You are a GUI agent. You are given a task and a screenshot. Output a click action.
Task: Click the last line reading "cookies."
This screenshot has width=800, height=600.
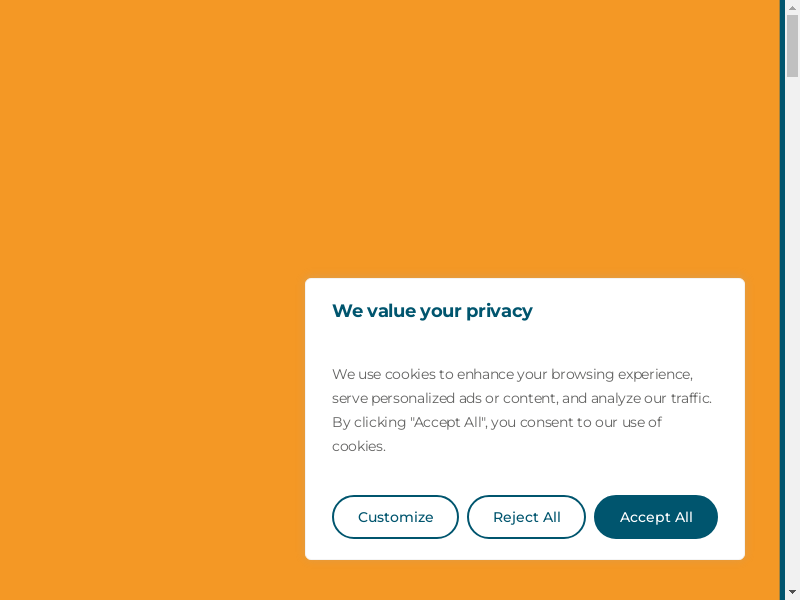[359, 446]
